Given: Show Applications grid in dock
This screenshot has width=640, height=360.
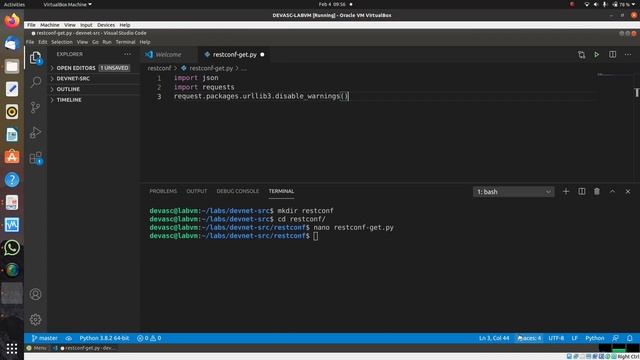Looking at the screenshot, I should pos(12,348).
